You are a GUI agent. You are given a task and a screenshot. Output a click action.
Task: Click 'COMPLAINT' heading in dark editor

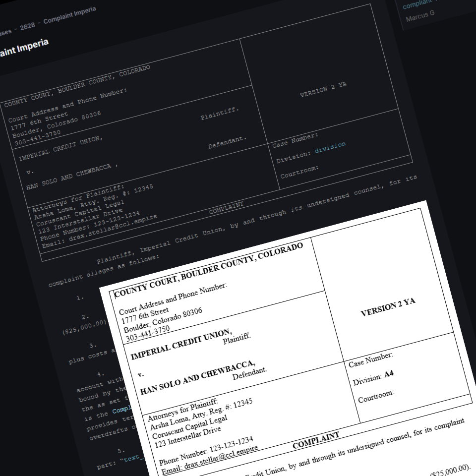click(x=226, y=208)
